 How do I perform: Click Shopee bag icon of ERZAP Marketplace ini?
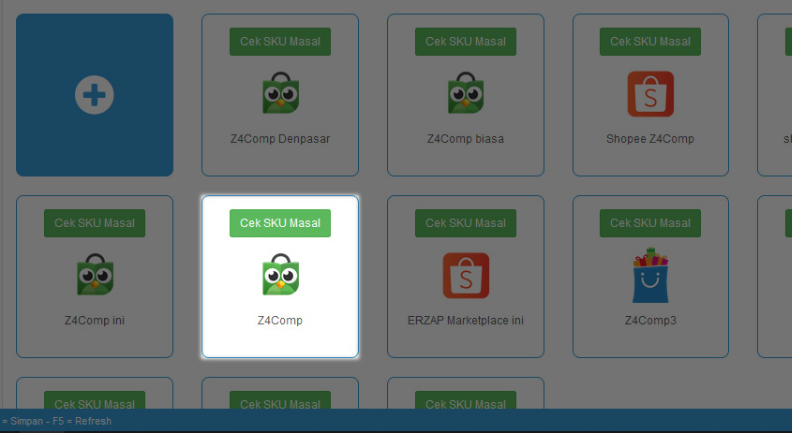click(x=466, y=276)
